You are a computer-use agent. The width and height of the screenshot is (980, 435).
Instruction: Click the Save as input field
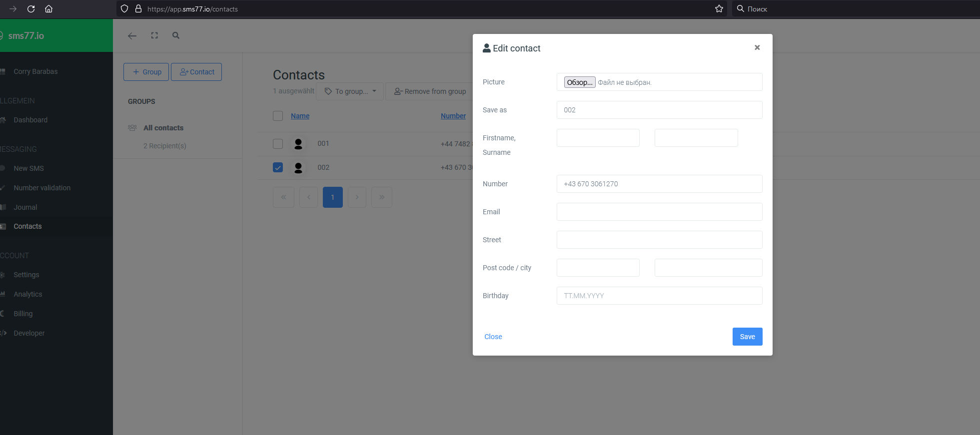coord(660,110)
